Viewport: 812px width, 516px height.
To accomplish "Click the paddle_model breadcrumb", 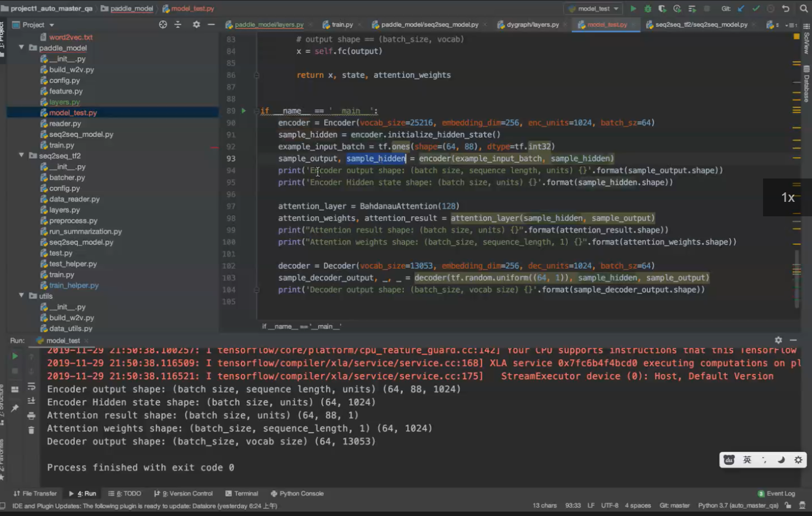I will coord(127,8).
